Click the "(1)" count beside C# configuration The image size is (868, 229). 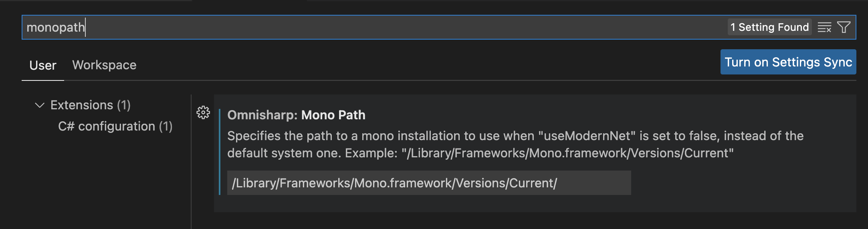click(x=166, y=127)
